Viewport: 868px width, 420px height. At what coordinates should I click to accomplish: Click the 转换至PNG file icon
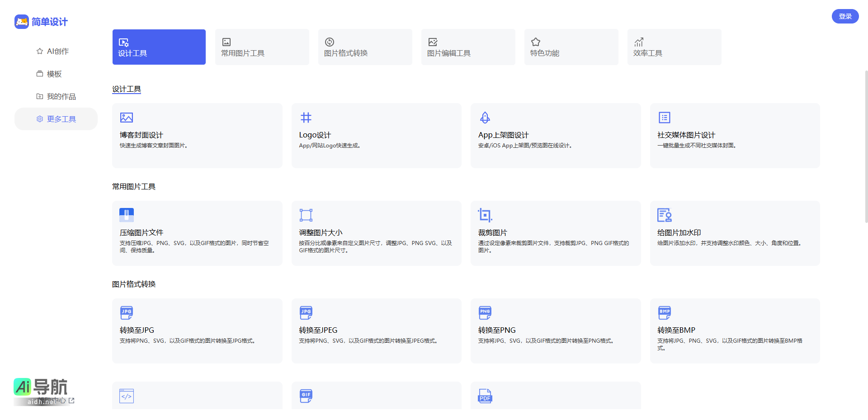click(x=485, y=312)
